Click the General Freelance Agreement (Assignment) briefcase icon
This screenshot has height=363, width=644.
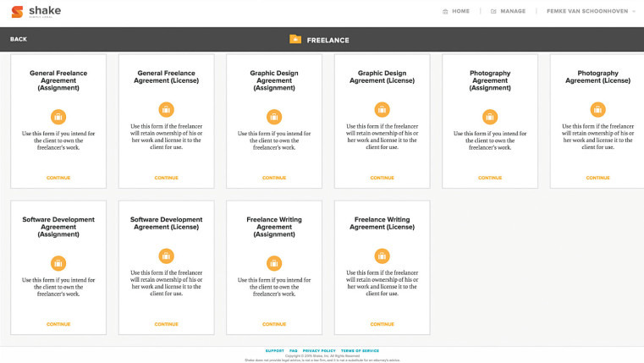click(58, 117)
